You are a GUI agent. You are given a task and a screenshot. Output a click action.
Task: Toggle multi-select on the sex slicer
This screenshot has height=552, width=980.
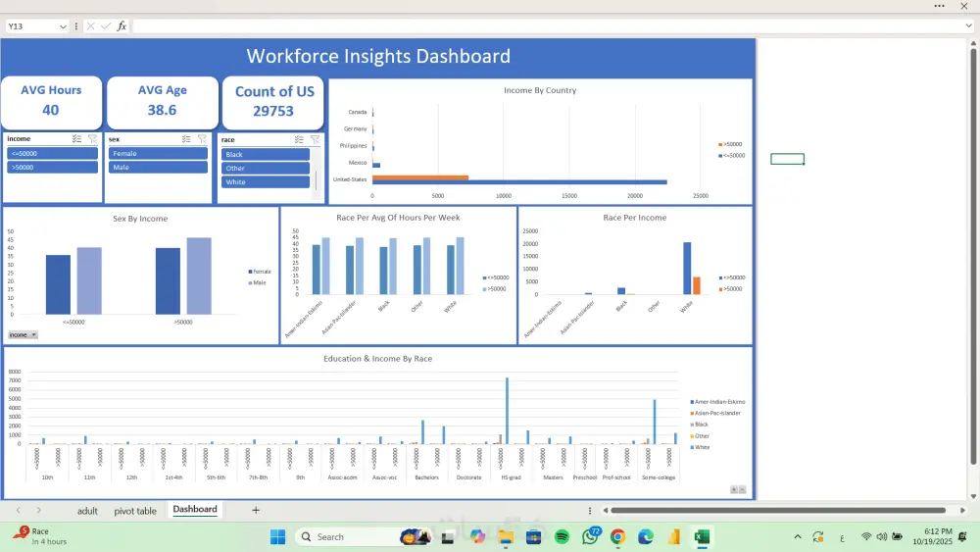click(x=186, y=139)
